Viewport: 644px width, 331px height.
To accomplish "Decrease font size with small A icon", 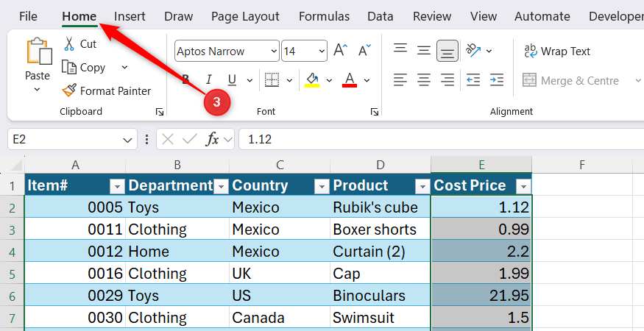I will [364, 51].
